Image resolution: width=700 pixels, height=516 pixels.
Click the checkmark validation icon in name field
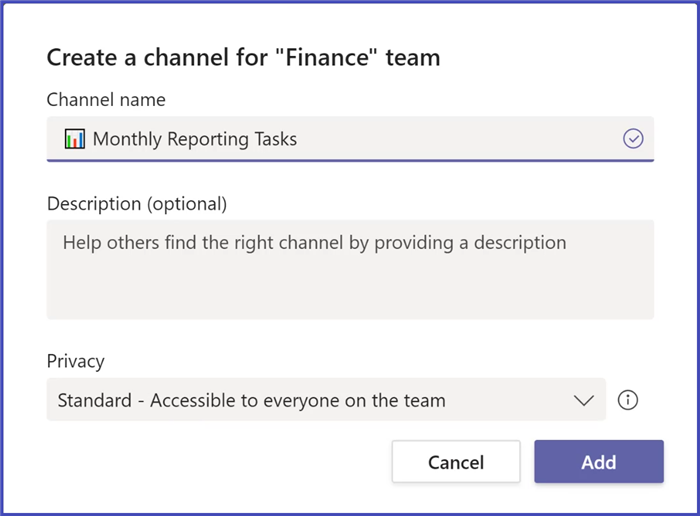[633, 140]
